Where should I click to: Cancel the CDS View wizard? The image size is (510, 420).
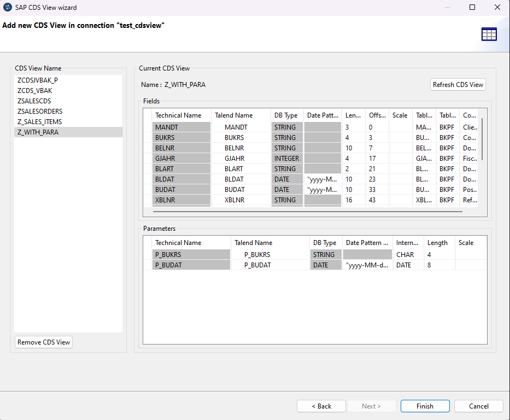point(478,406)
